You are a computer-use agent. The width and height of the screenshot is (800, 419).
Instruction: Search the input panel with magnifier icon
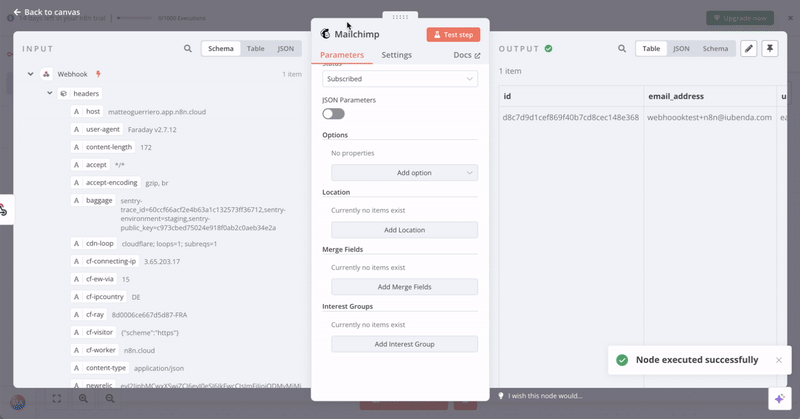pyautogui.click(x=188, y=48)
